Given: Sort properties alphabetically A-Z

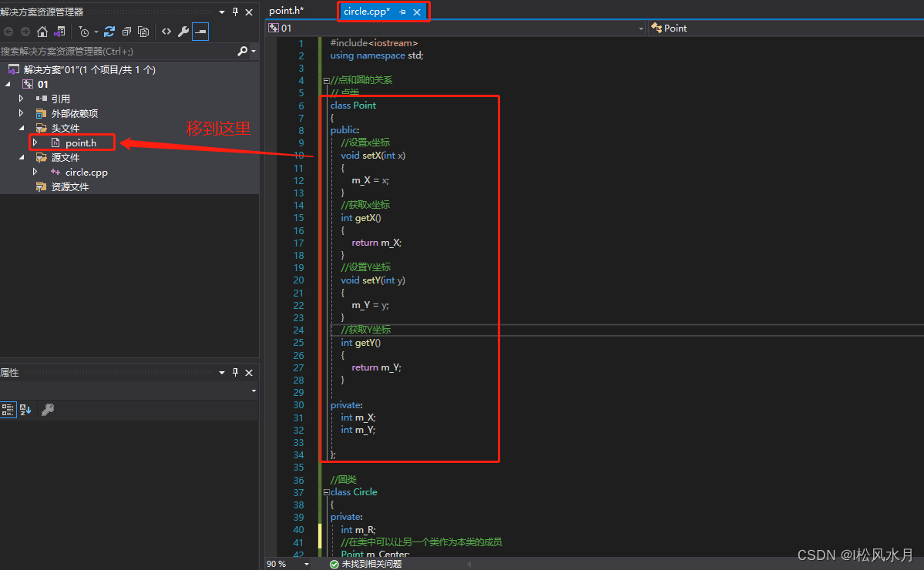Looking at the screenshot, I should point(25,410).
